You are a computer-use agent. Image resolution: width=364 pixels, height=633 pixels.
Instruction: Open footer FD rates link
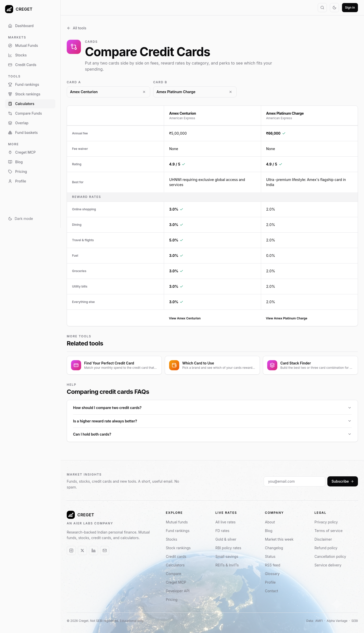[222, 531]
